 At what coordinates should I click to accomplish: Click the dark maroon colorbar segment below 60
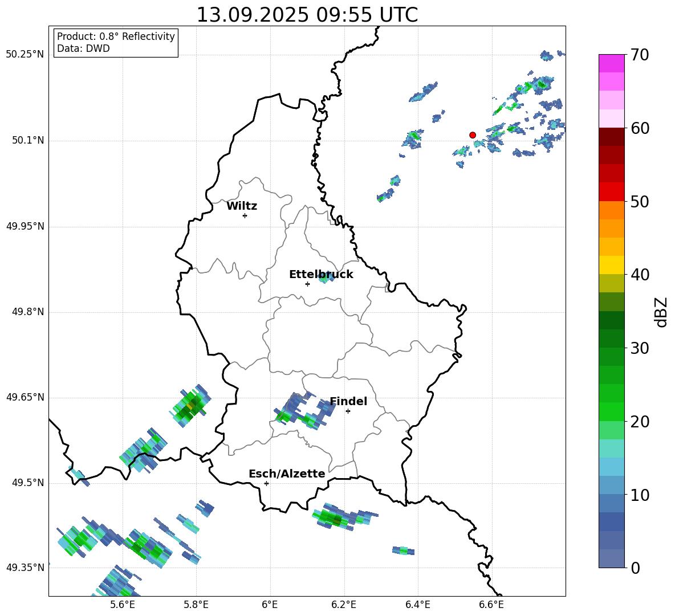point(611,137)
